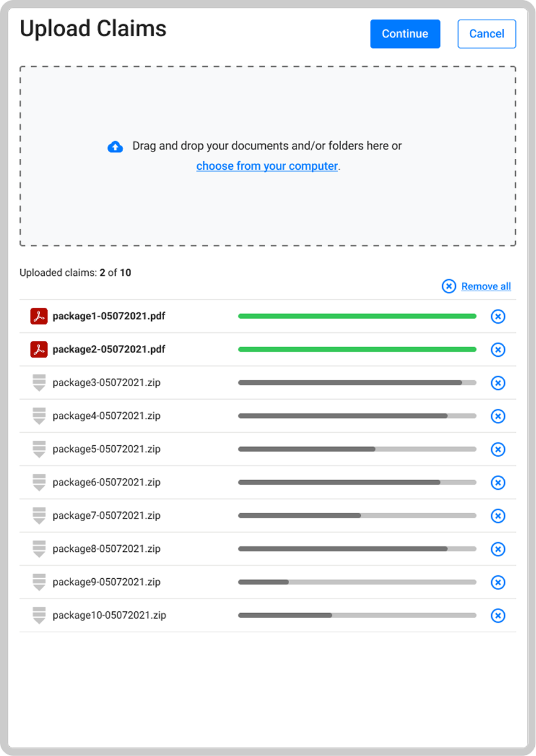Click the PDF icon beside package2-05072021.pdf

(x=39, y=349)
